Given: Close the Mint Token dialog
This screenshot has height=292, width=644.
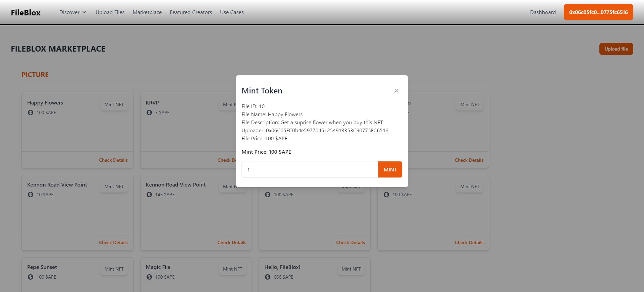Looking at the screenshot, I should point(396,91).
